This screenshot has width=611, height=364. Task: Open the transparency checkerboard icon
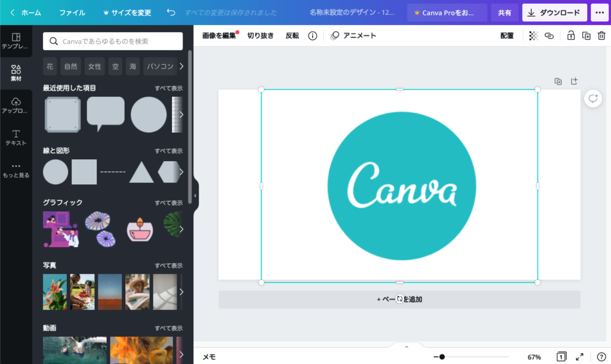pyautogui.click(x=533, y=36)
